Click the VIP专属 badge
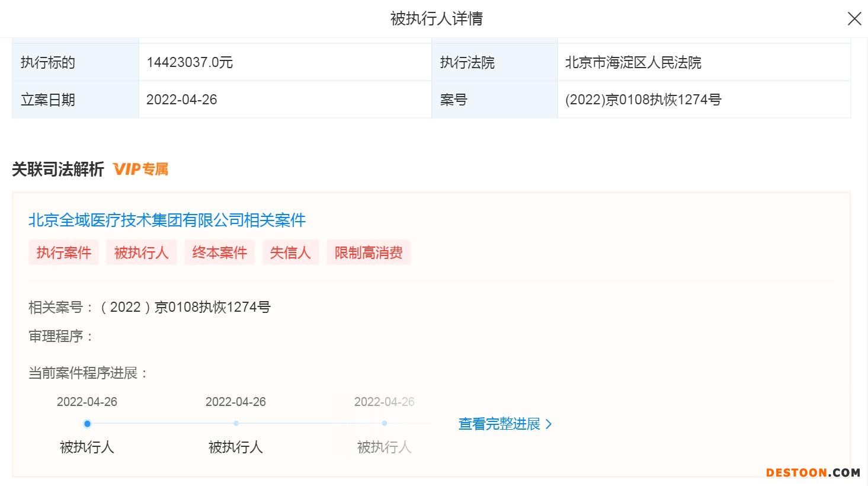Image resolution: width=868 pixels, height=486 pixels. [140, 170]
